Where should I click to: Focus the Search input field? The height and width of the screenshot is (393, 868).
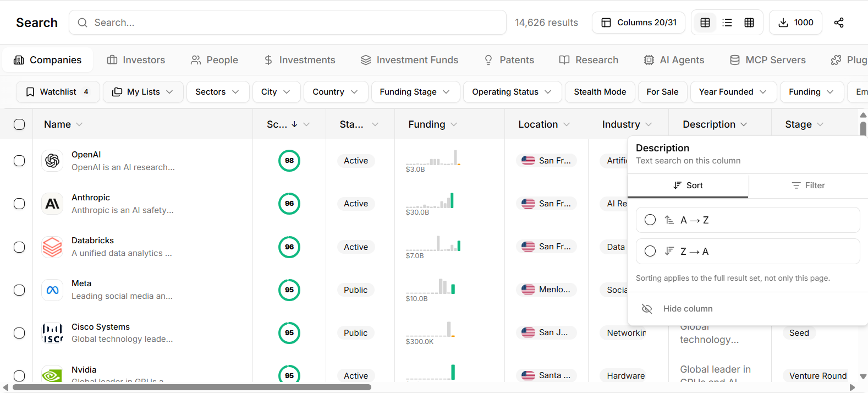coord(288,23)
